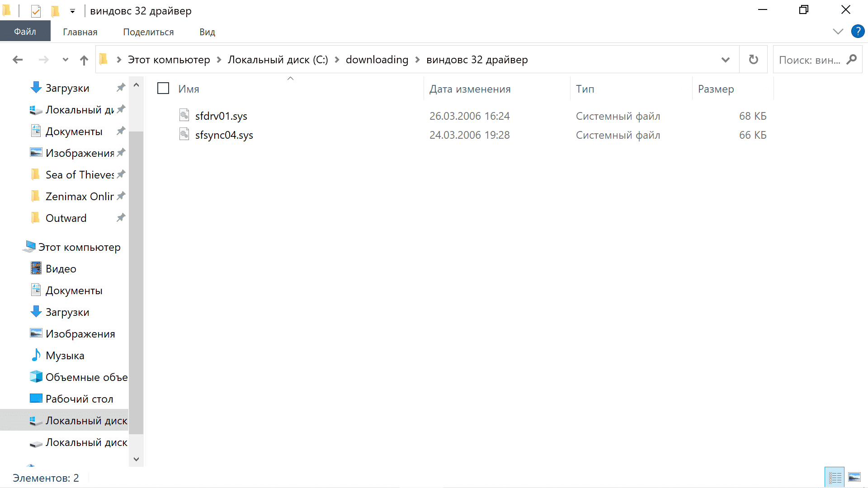Unpin Outward folder from quick access
This screenshot has height=488, width=868.
click(x=121, y=218)
